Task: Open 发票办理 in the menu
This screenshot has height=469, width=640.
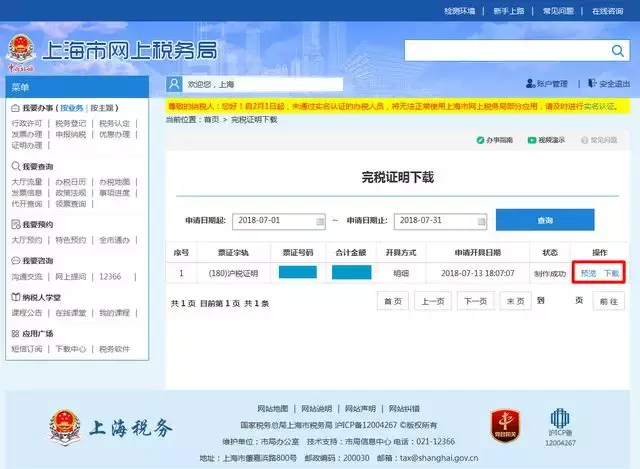Action: pos(27,134)
